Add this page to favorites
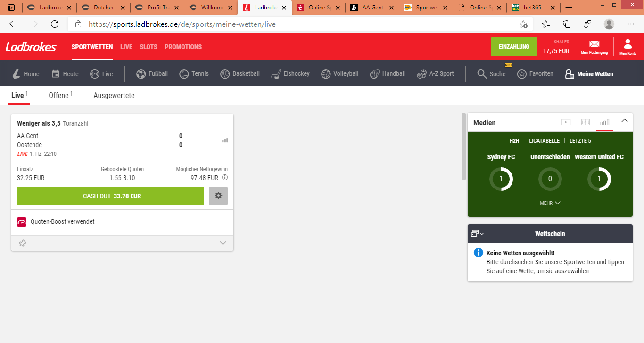Screen dimensions: 644x343 [x=523, y=24]
